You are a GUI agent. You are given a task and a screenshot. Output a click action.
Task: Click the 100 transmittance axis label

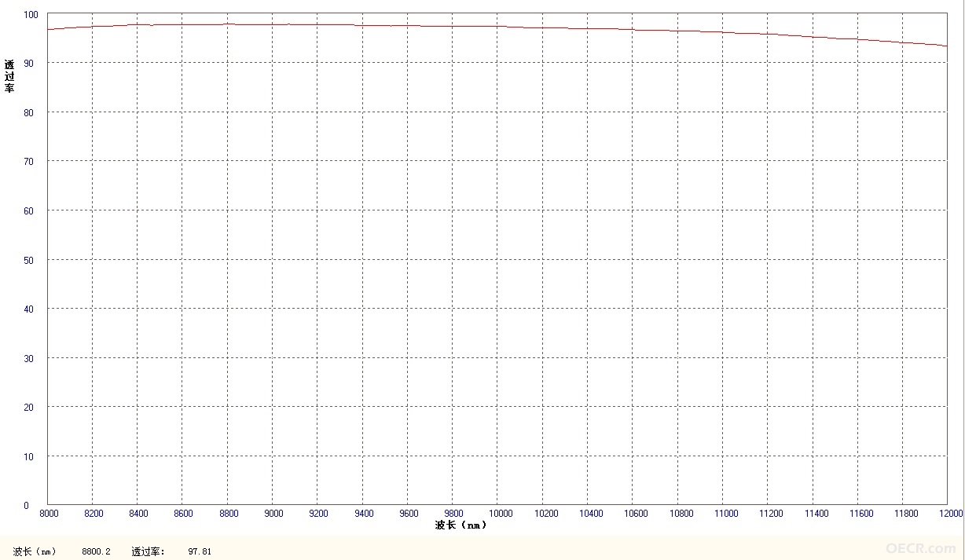tap(31, 14)
